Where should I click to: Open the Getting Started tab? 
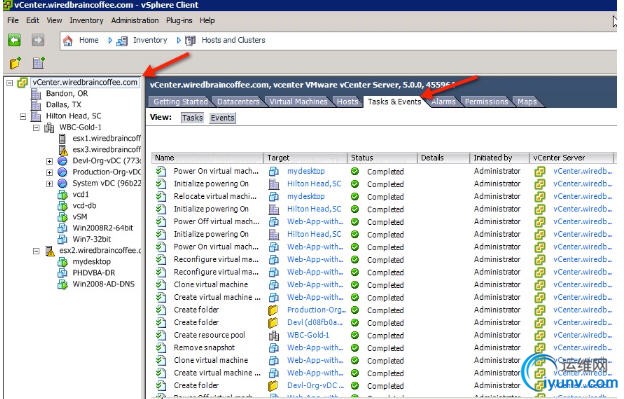point(180,102)
